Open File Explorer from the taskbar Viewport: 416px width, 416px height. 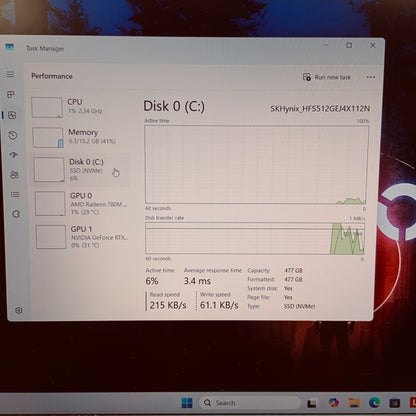[354, 403]
